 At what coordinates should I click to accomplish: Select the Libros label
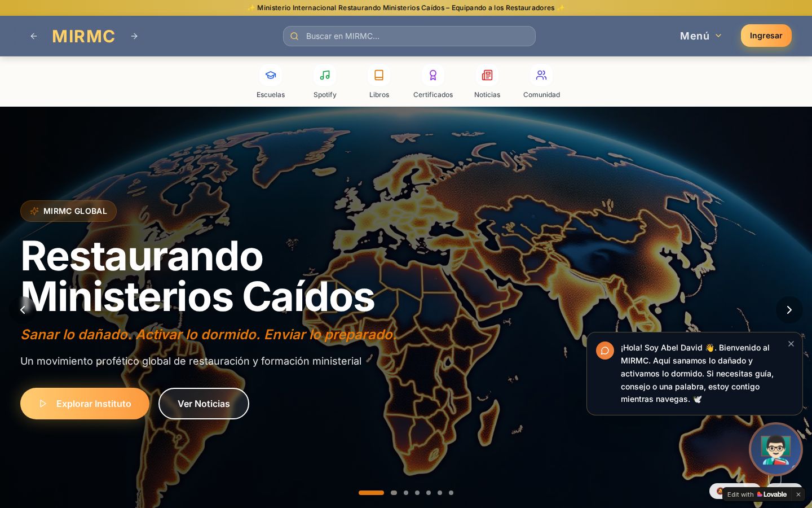click(379, 95)
